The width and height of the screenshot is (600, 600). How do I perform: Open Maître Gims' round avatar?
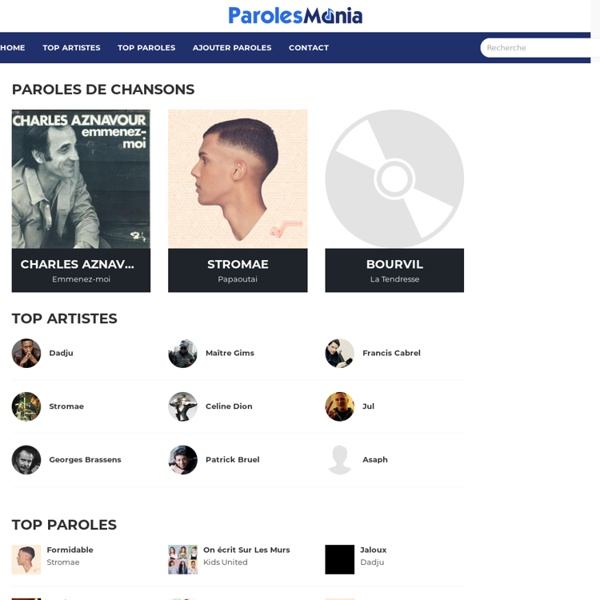183,353
